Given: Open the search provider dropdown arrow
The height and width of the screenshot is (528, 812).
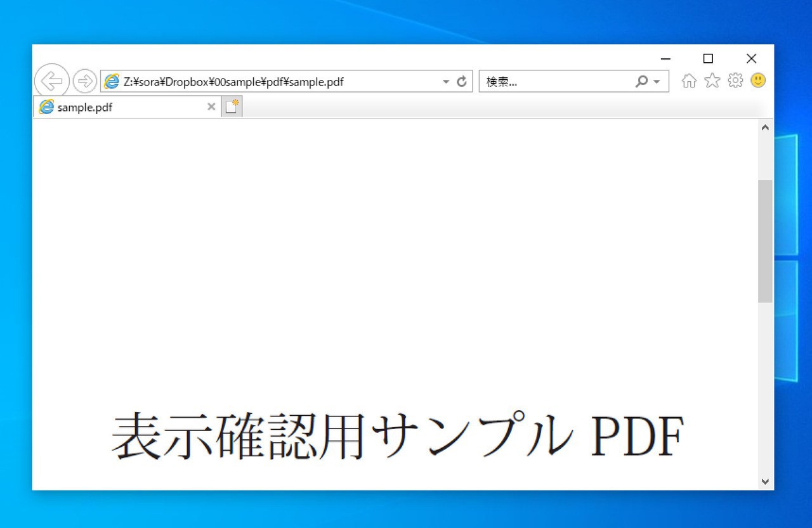Looking at the screenshot, I should (x=657, y=82).
